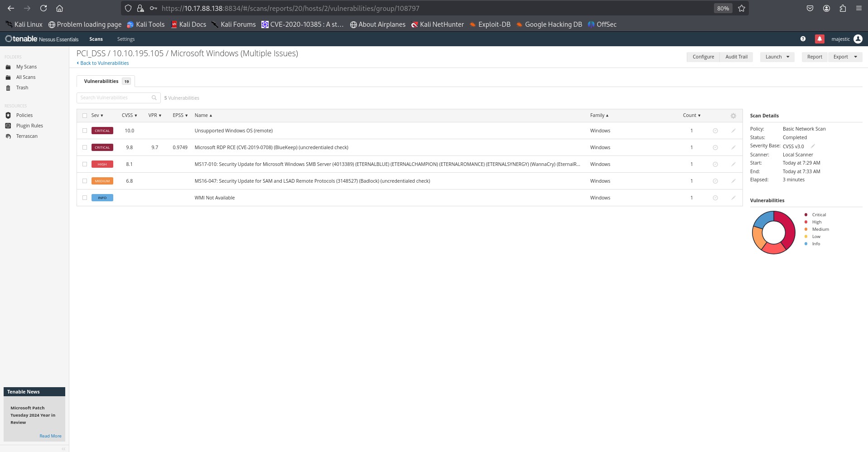Select the MS17-010 row checkbox

[x=85, y=164]
